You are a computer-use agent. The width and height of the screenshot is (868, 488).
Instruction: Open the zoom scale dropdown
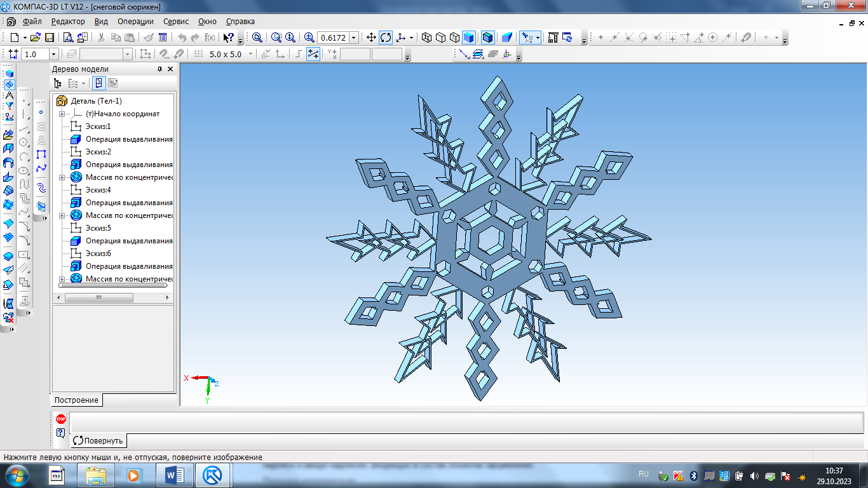tap(354, 37)
